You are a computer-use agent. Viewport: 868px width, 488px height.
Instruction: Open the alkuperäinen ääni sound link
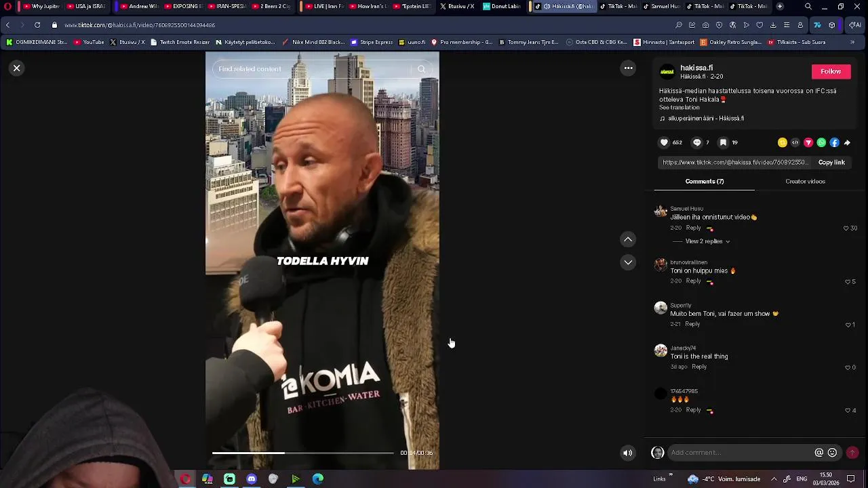pyautogui.click(x=702, y=119)
